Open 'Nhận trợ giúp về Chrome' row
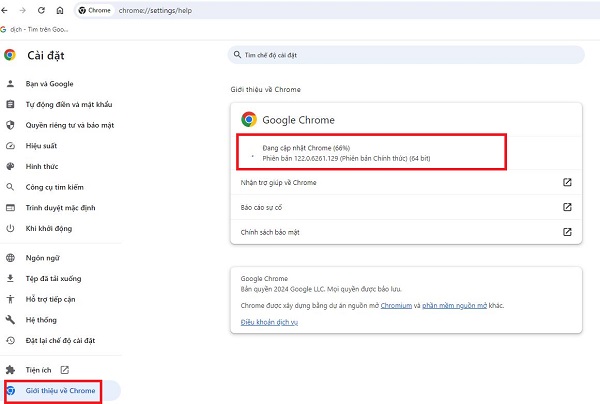600x404 pixels. [406, 182]
